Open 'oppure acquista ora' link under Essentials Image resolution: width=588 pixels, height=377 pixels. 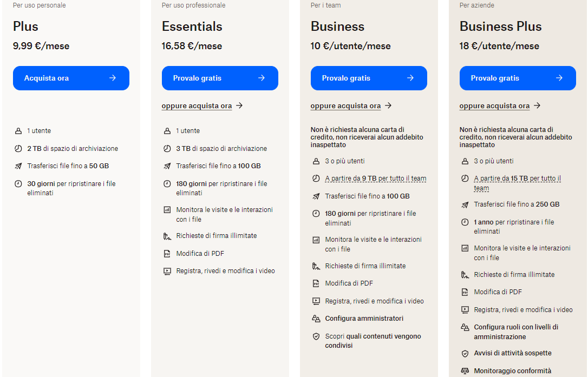point(202,105)
